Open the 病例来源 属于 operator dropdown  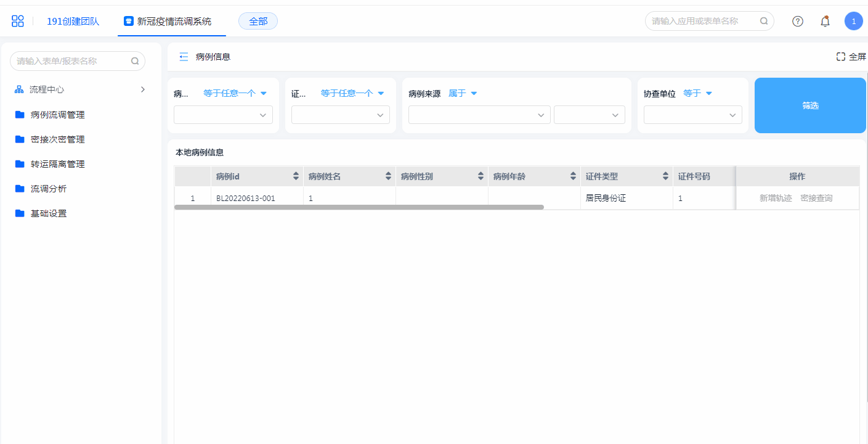pyautogui.click(x=463, y=94)
